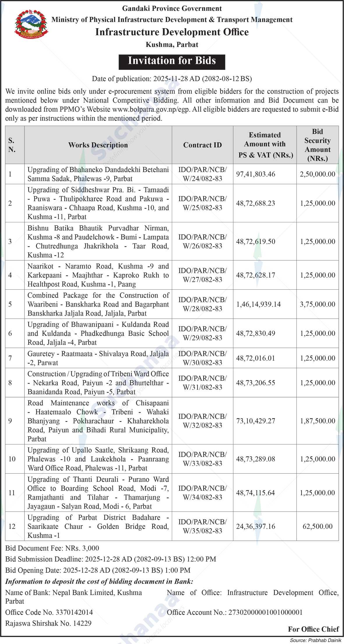344x644 pixels.
Task: Select the Office Account No. number
Action: point(261,612)
